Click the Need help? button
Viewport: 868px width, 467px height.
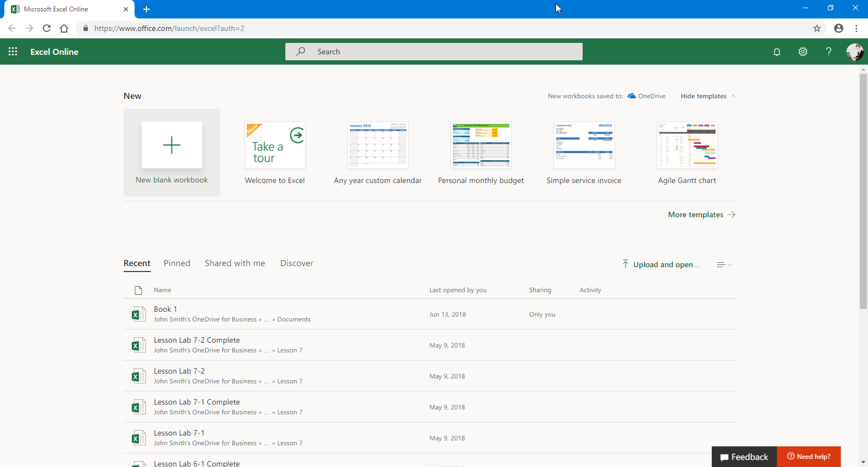(x=809, y=457)
